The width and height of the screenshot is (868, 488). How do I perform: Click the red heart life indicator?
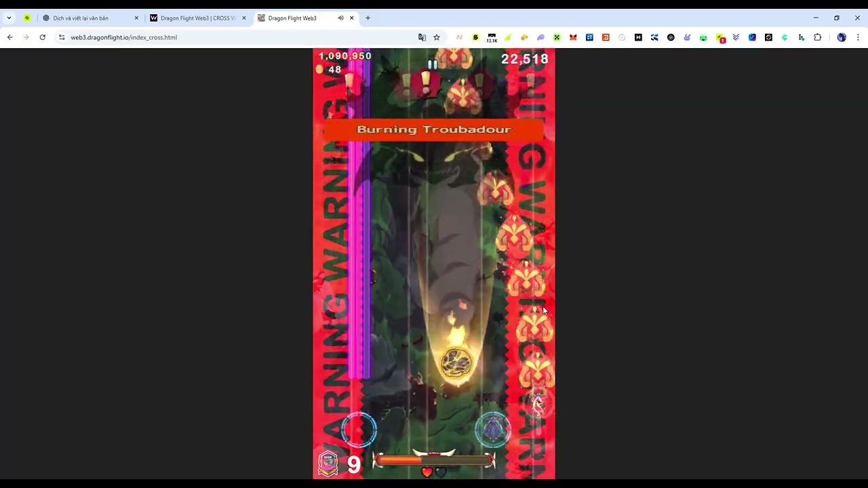coord(427,472)
